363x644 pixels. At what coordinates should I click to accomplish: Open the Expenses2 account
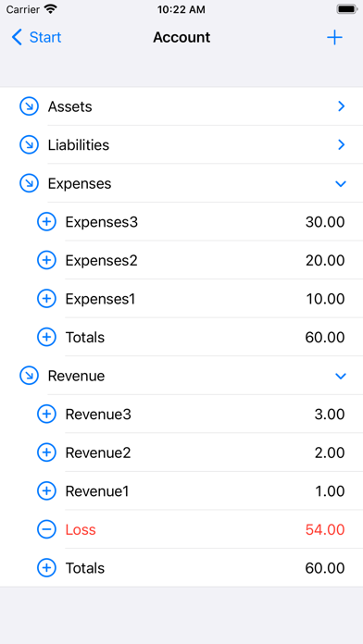[101, 260]
